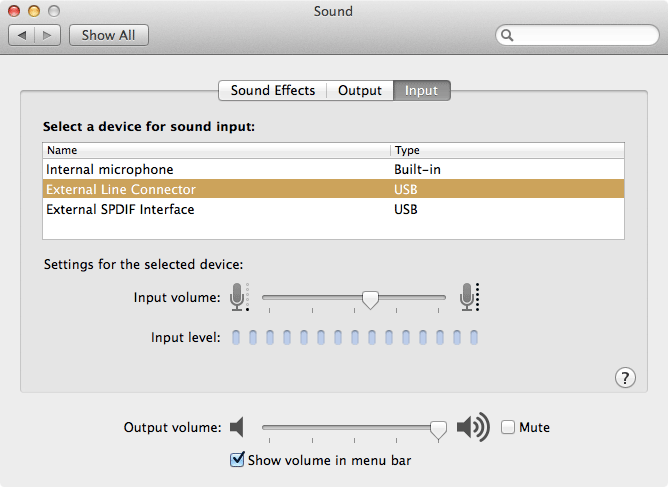Enable the Mute checkbox

[508, 427]
